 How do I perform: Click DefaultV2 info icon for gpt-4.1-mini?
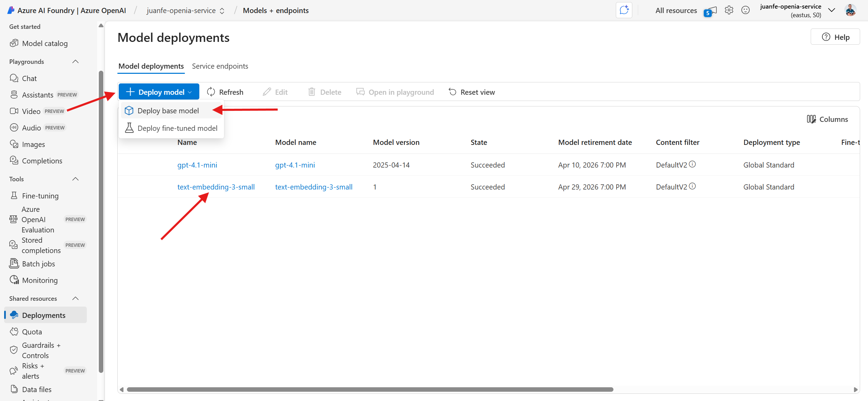pyautogui.click(x=692, y=164)
